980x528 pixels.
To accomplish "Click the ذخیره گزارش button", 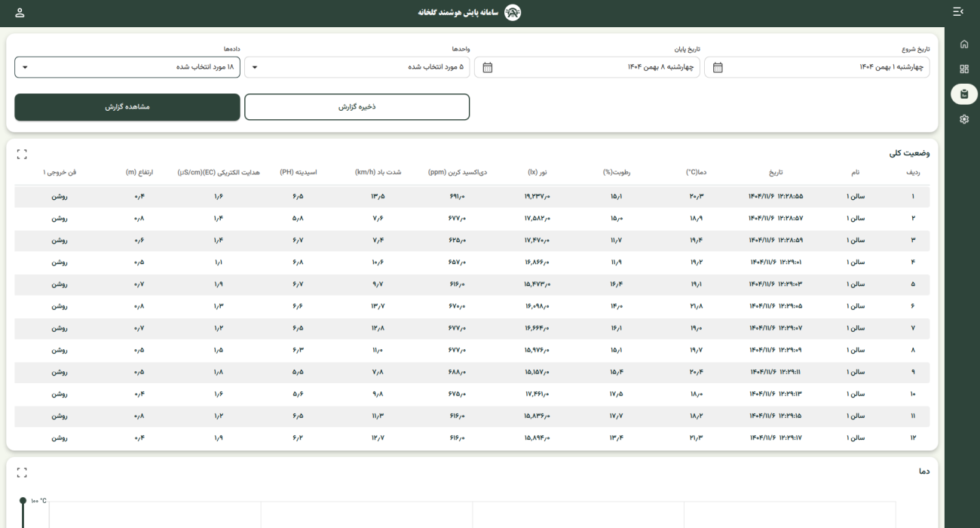I will [357, 107].
